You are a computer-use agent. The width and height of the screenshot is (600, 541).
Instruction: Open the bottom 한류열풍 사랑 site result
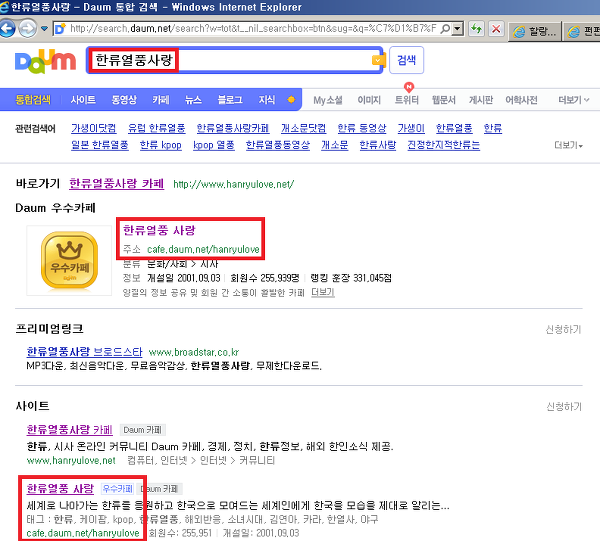click(60, 489)
